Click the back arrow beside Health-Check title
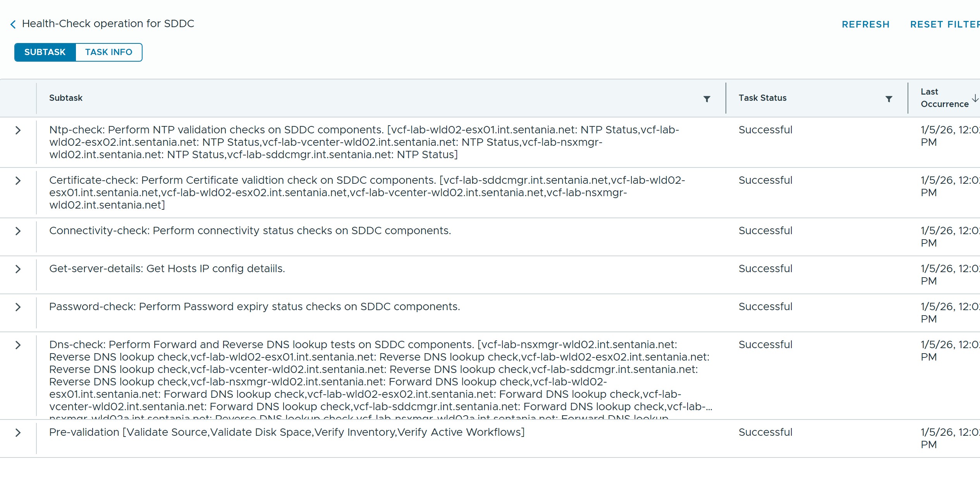This screenshot has height=504, width=980. click(x=13, y=24)
